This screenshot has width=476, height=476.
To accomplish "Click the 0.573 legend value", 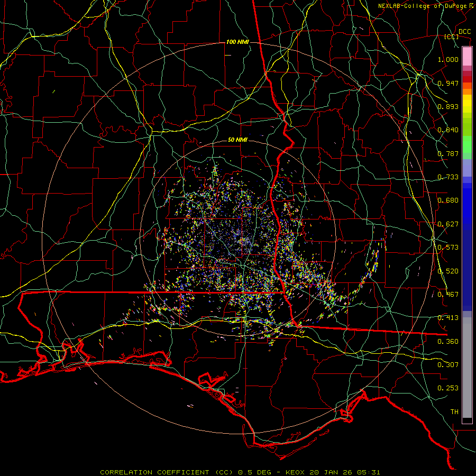I will [448, 248].
